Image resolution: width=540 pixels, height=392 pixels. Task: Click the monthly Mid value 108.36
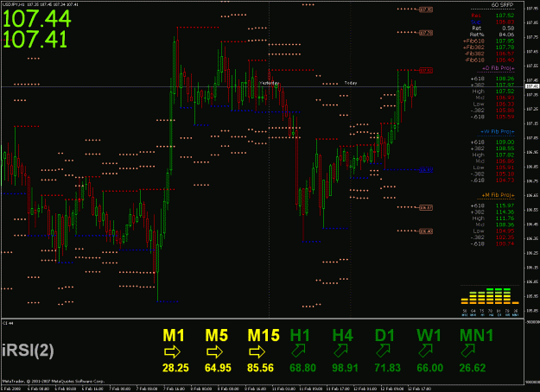[x=505, y=224]
